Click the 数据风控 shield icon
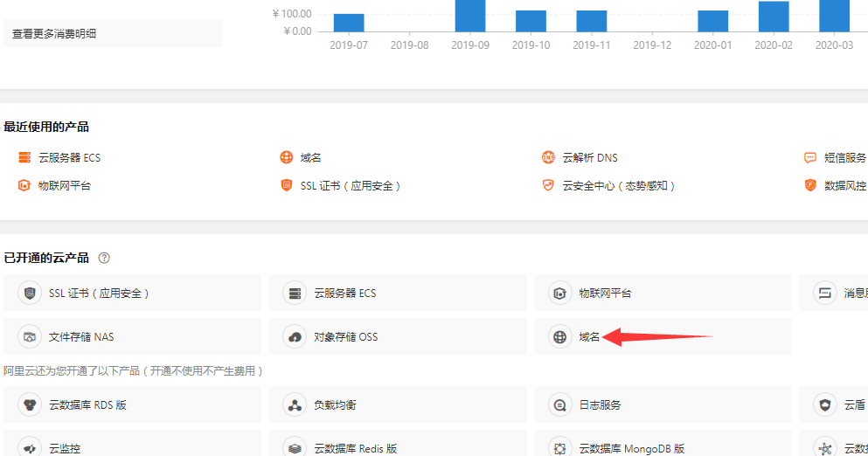 click(x=810, y=185)
